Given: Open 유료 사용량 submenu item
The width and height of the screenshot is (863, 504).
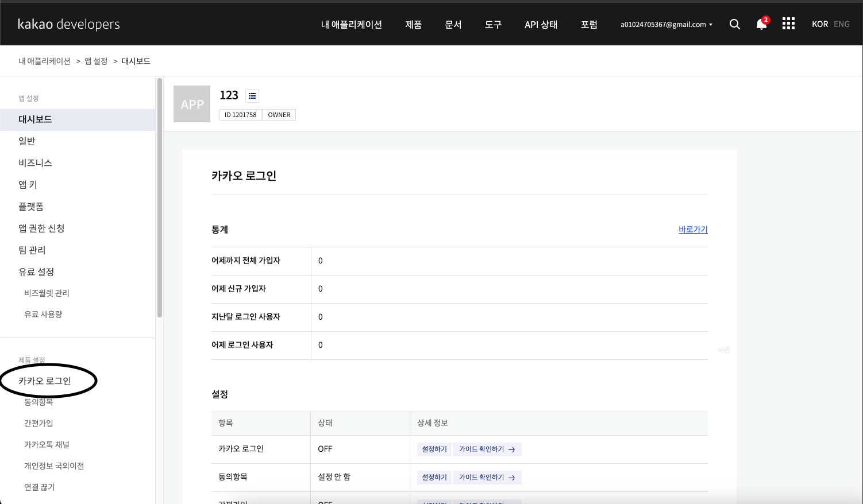Looking at the screenshot, I should pyautogui.click(x=43, y=314).
